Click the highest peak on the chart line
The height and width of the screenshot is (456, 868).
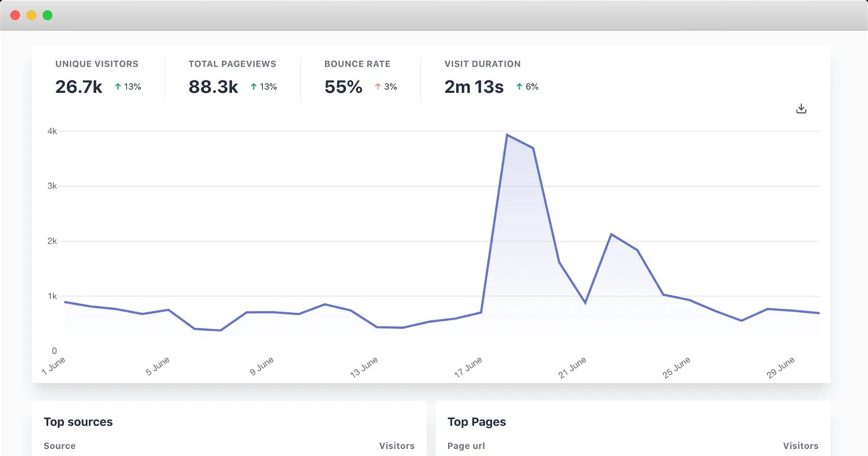pos(507,135)
